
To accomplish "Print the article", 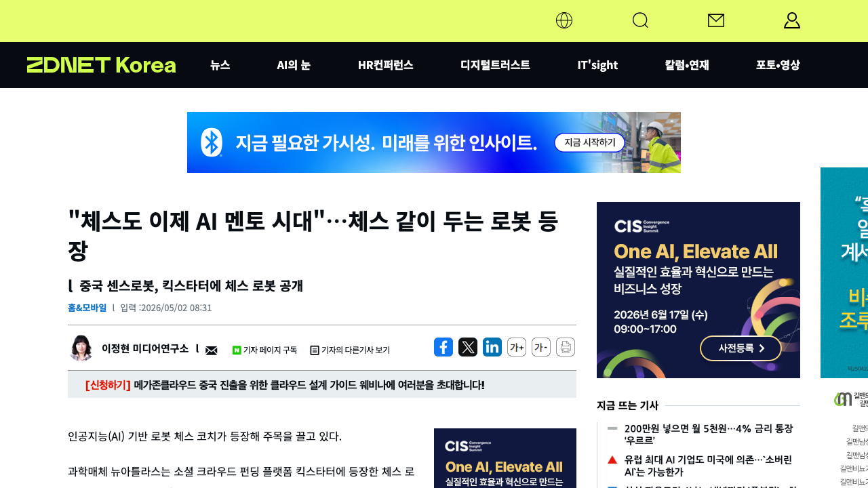I will point(566,347).
